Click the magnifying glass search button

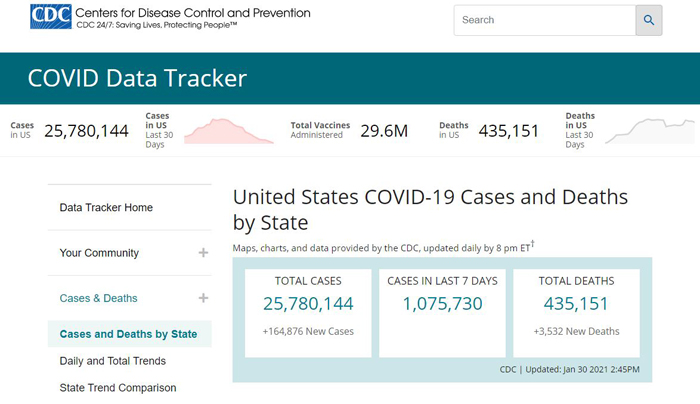point(649,20)
